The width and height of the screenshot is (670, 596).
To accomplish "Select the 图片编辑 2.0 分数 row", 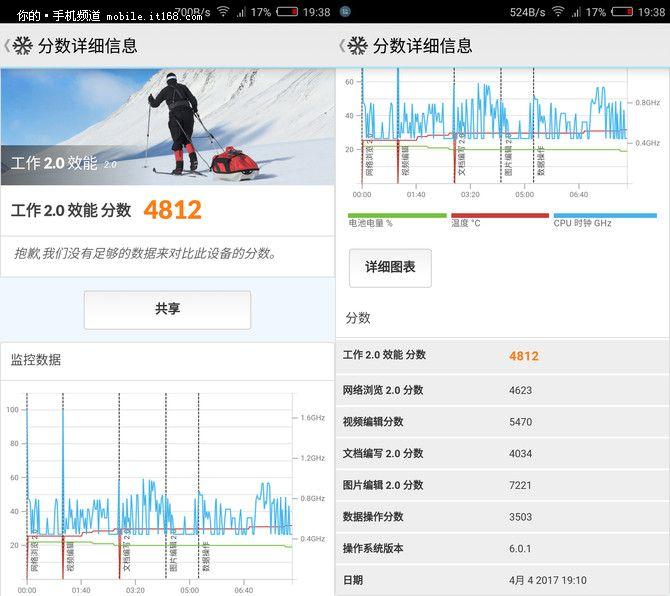I will pos(502,485).
